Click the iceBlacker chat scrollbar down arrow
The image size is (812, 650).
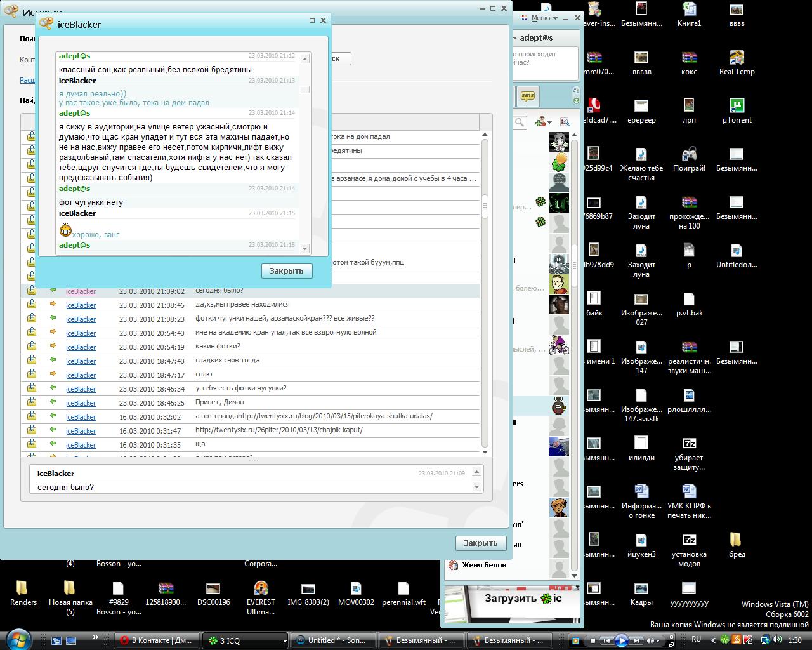pyautogui.click(x=304, y=248)
